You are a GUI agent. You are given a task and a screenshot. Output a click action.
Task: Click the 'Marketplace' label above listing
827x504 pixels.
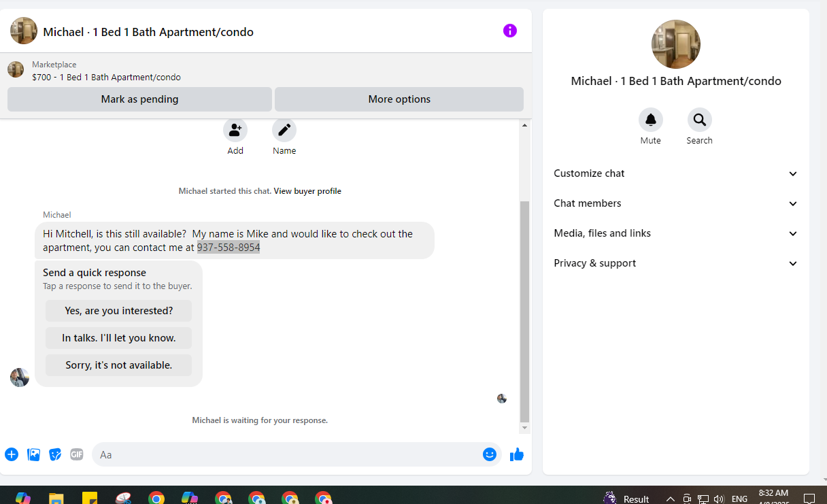pyautogui.click(x=54, y=65)
